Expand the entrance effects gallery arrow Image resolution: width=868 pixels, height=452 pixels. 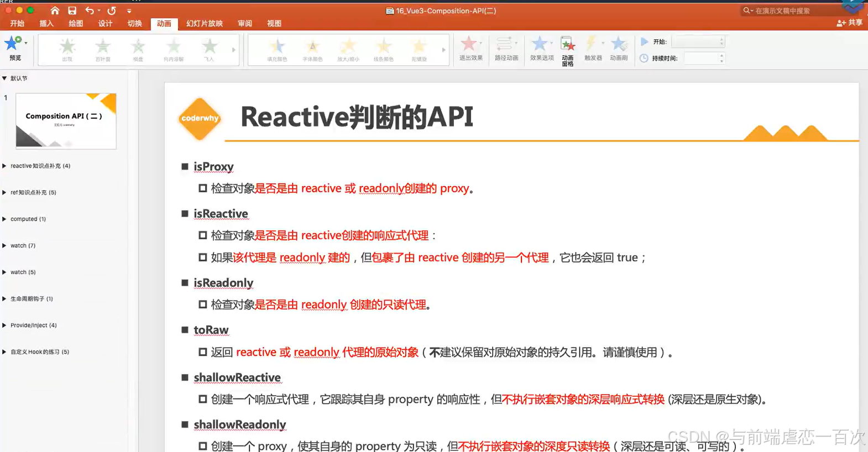234,50
